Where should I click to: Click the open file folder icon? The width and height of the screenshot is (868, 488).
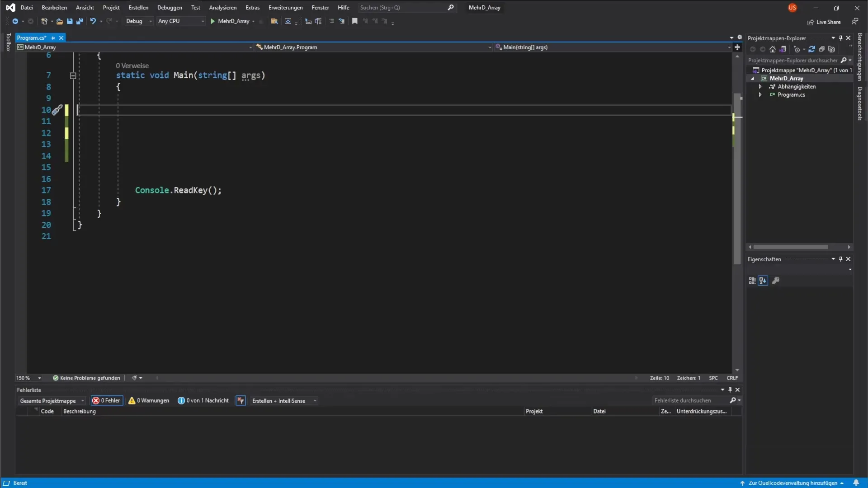(x=59, y=21)
